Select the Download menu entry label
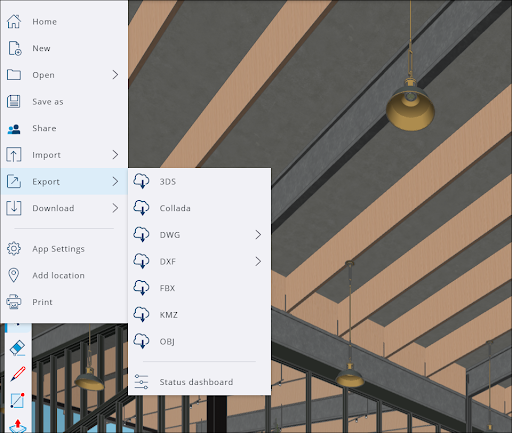The image size is (512, 433). coord(53,208)
